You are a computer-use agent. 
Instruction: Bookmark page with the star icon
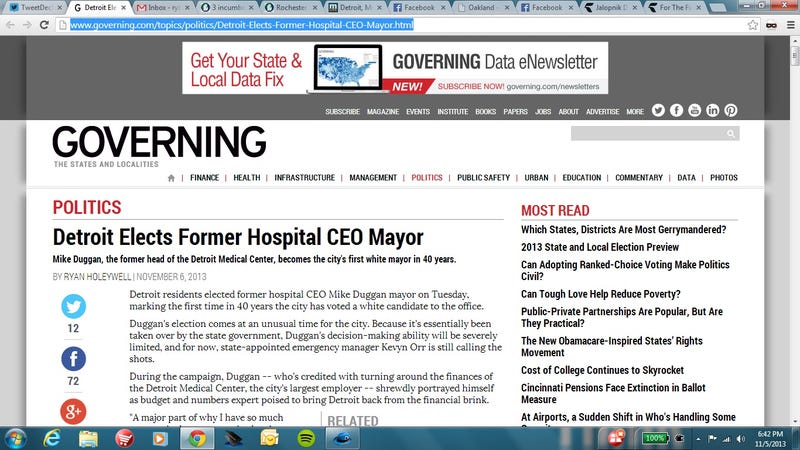point(753,24)
